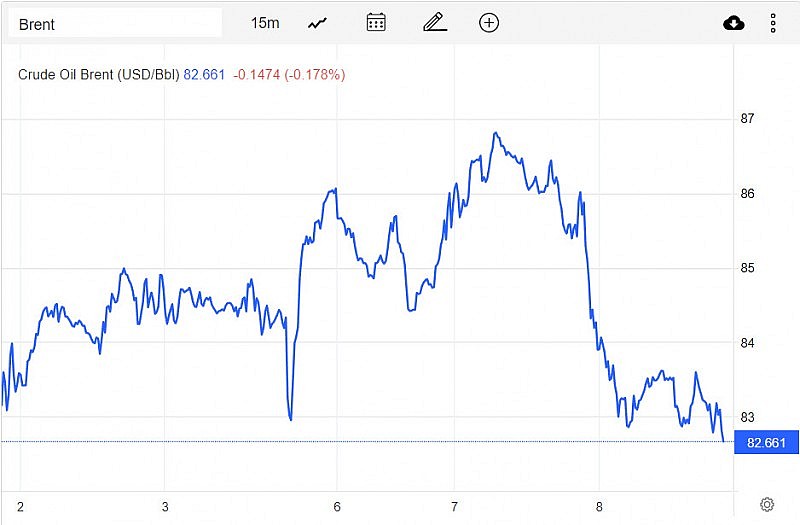Click the -0.1474 (-0.178%) change text

[289, 74]
